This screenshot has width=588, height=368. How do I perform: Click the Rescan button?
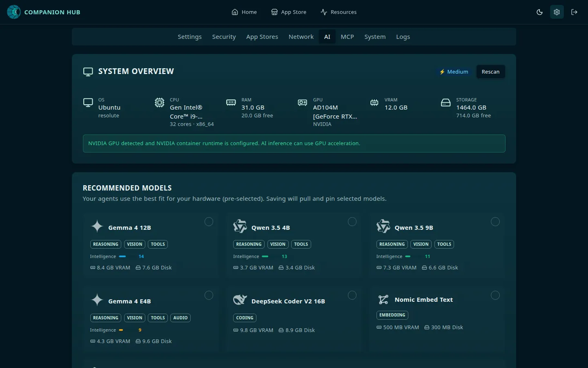[490, 72]
